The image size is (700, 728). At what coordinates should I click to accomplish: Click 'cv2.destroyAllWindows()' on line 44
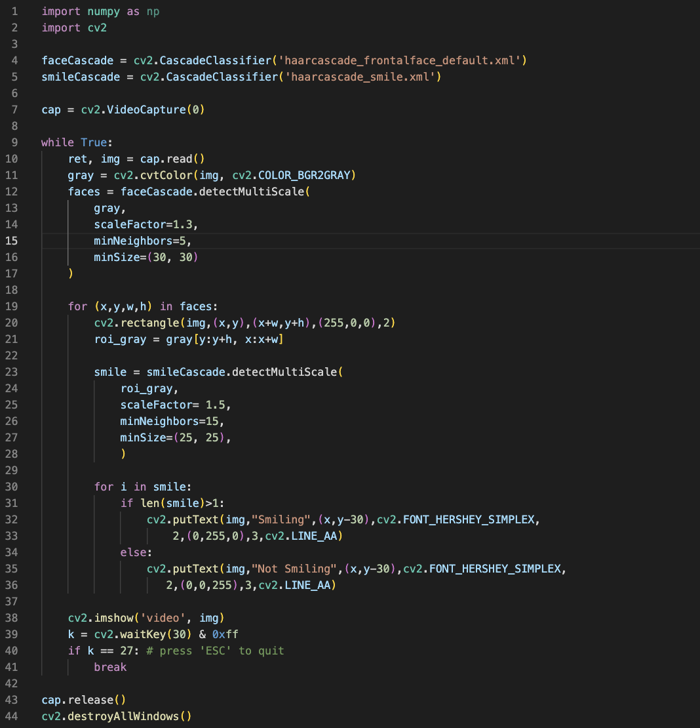(x=117, y=716)
